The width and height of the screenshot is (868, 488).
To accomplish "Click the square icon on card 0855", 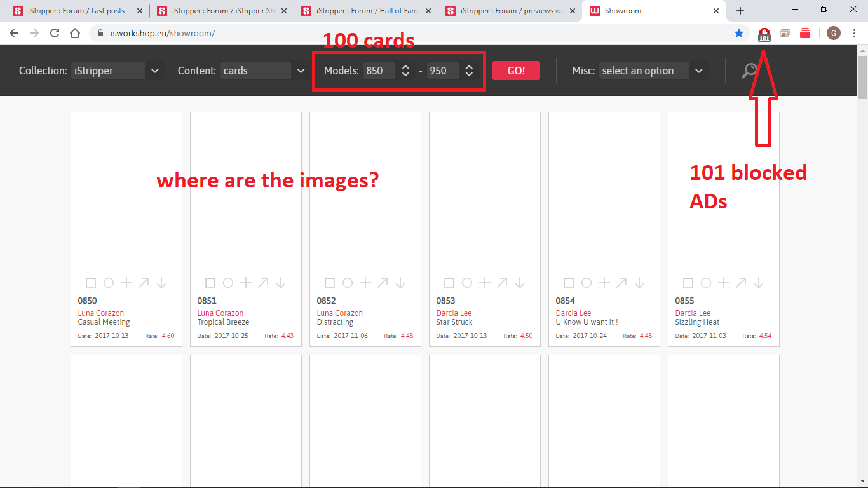I will coord(688,283).
